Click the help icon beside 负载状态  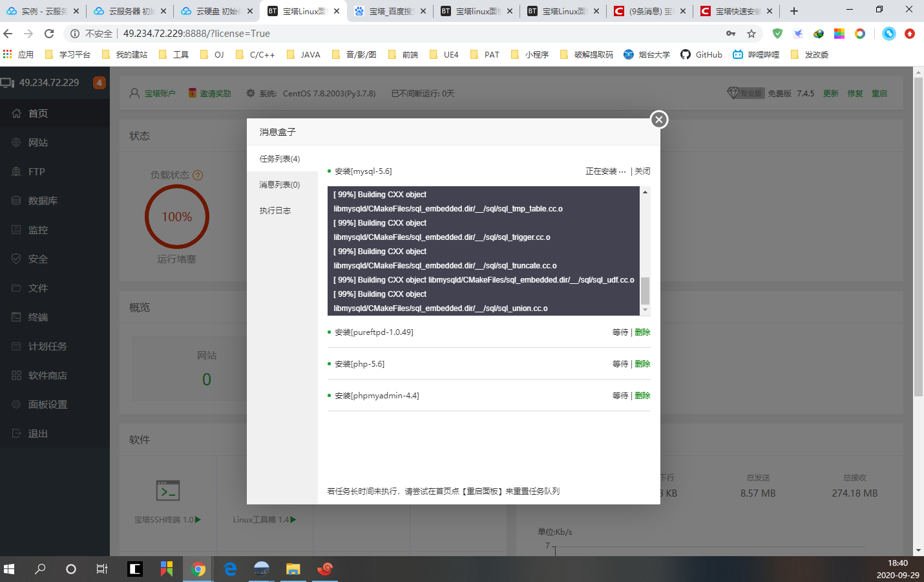click(x=198, y=175)
